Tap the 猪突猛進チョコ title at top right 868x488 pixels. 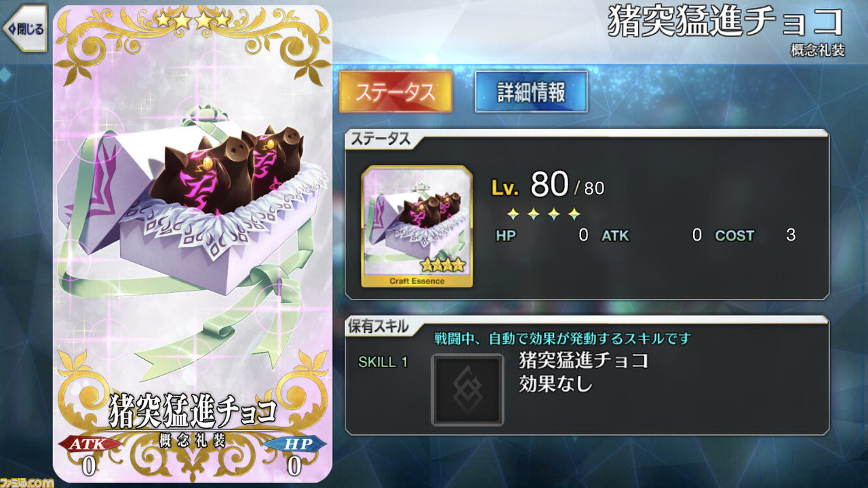tap(726, 22)
